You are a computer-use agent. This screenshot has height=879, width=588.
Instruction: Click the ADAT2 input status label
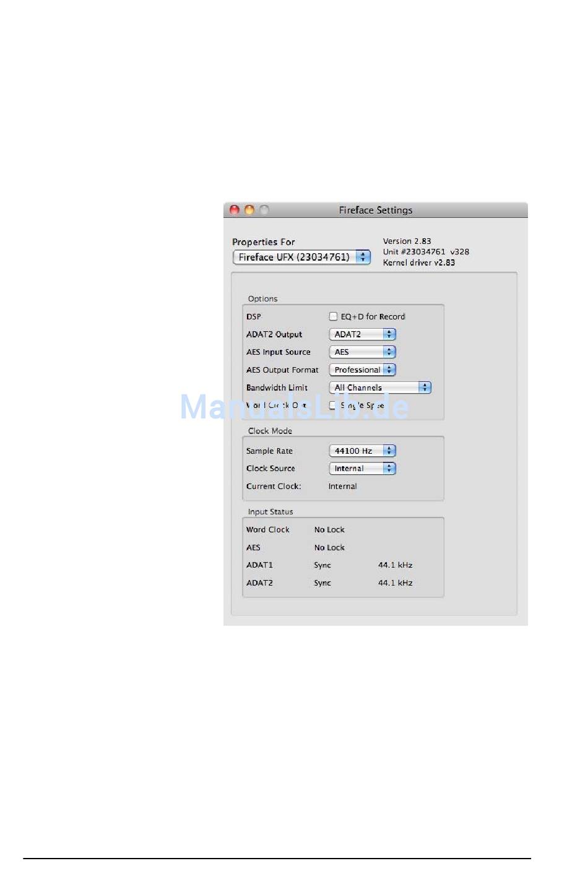[259, 582]
